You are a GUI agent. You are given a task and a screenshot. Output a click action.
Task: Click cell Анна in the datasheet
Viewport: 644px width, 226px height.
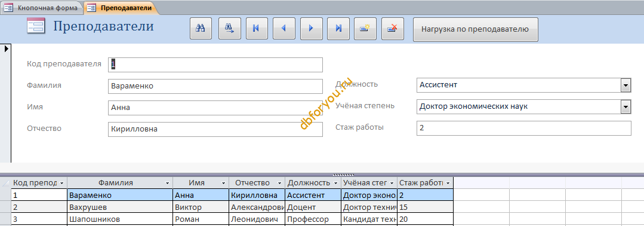[x=201, y=195]
